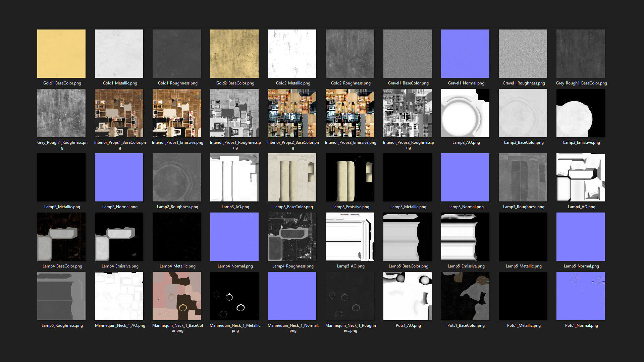Click the Gravel1_Normal.png purple thumbnail
The height and width of the screenshot is (362, 644).
click(465, 54)
